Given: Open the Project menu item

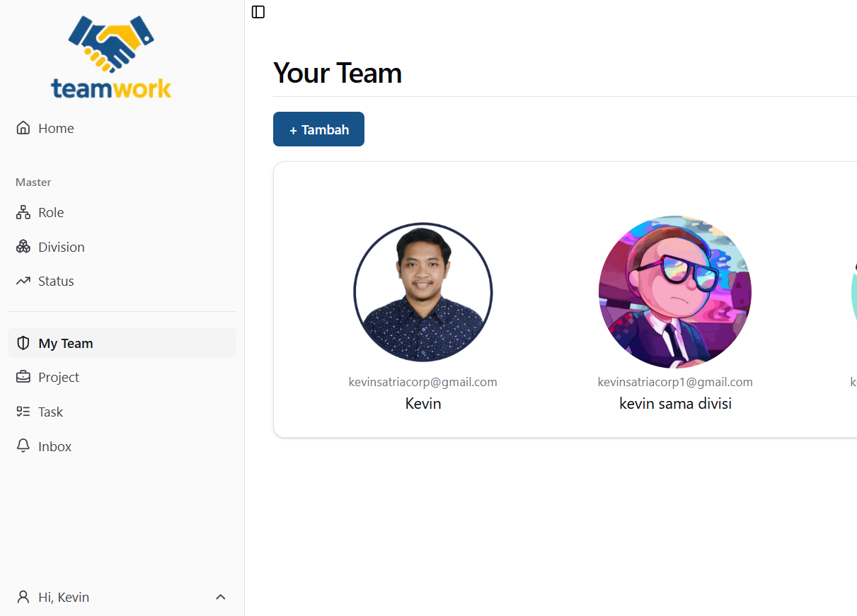Looking at the screenshot, I should (59, 377).
